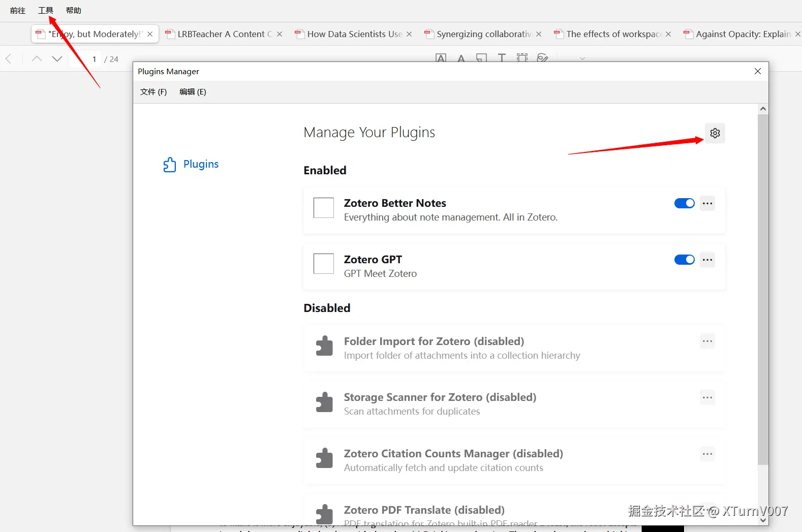Viewport: 802px width, 532px height.
Task: Open more options for Zotero GPT
Action: (x=707, y=260)
